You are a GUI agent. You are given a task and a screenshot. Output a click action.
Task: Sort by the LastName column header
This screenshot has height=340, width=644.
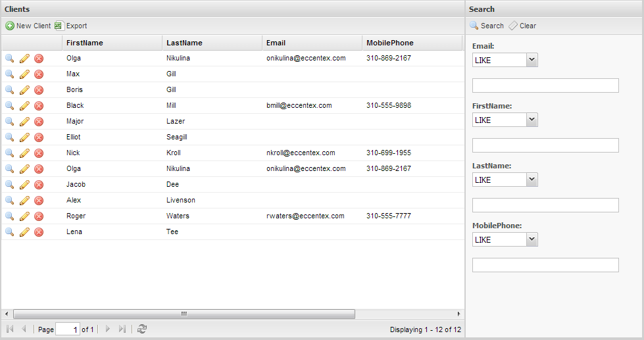(212, 43)
